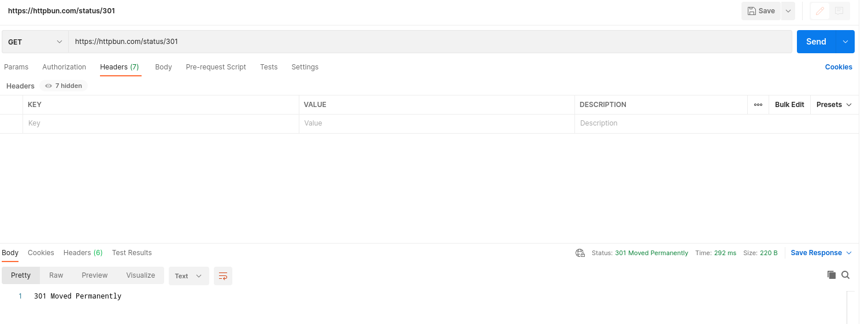Click the request URL field
This screenshot has height=324, width=868.
coord(430,42)
